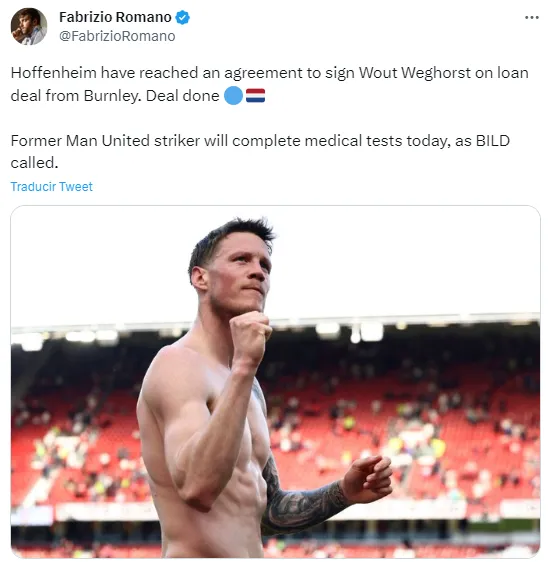Click the Netherlands flag emoji
This screenshot has width=548, height=566.
[256, 96]
